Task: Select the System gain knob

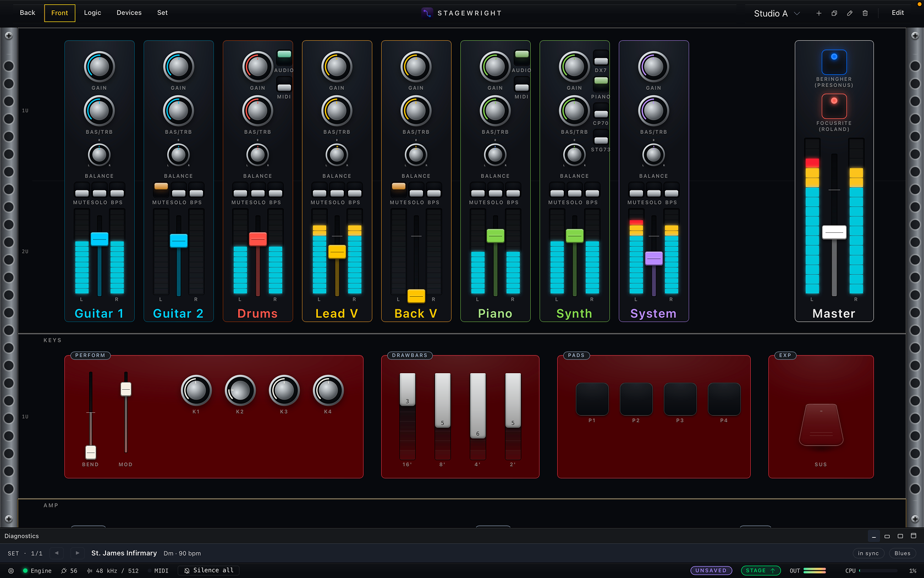Action: 653,67
